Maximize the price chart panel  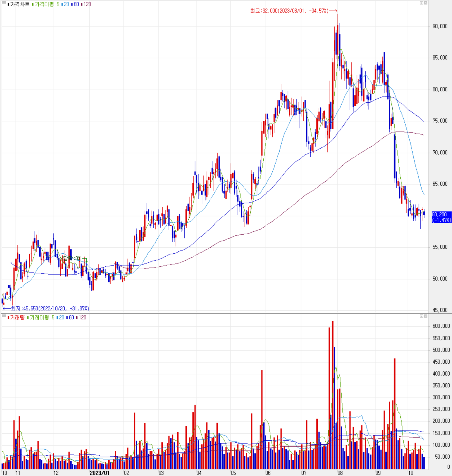[422, 3]
